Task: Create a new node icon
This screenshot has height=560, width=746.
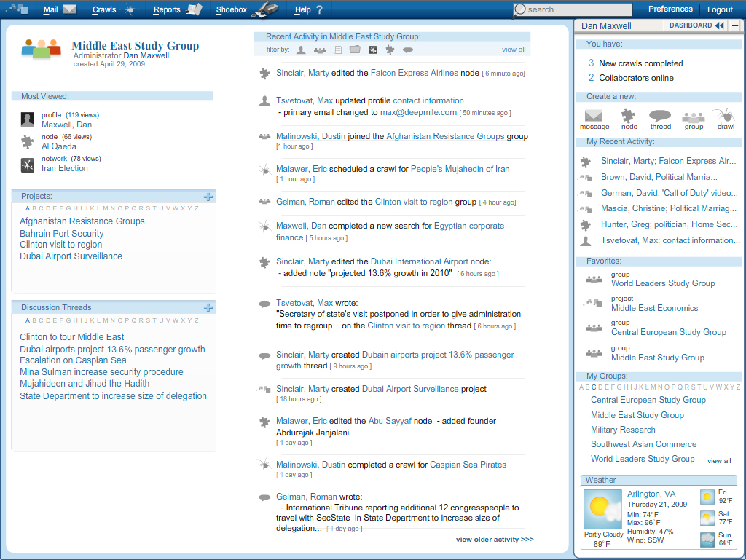Action: coord(629,117)
